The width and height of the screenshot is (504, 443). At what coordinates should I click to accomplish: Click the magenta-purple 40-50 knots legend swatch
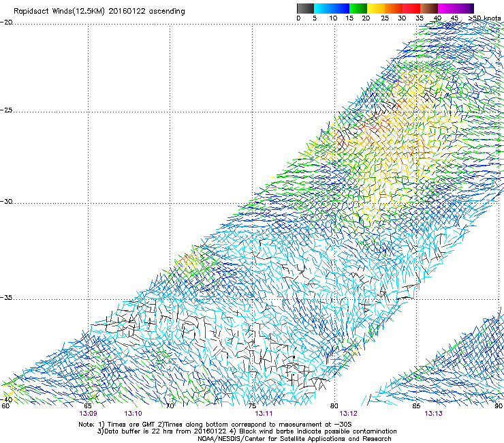pos(456,8)
